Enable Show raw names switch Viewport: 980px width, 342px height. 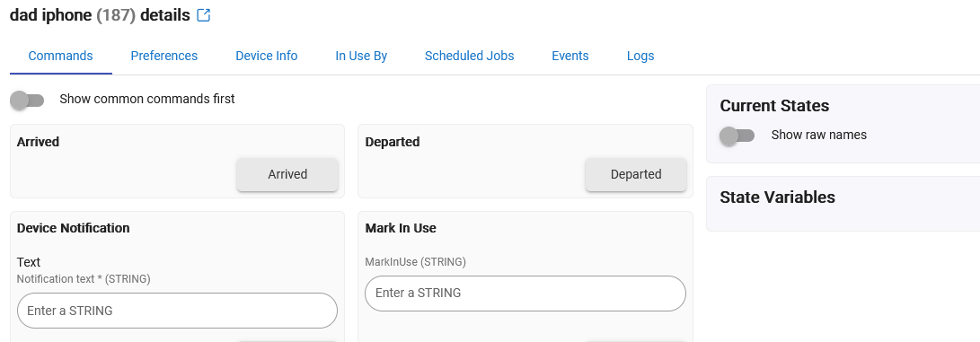(x=737, y=136)
